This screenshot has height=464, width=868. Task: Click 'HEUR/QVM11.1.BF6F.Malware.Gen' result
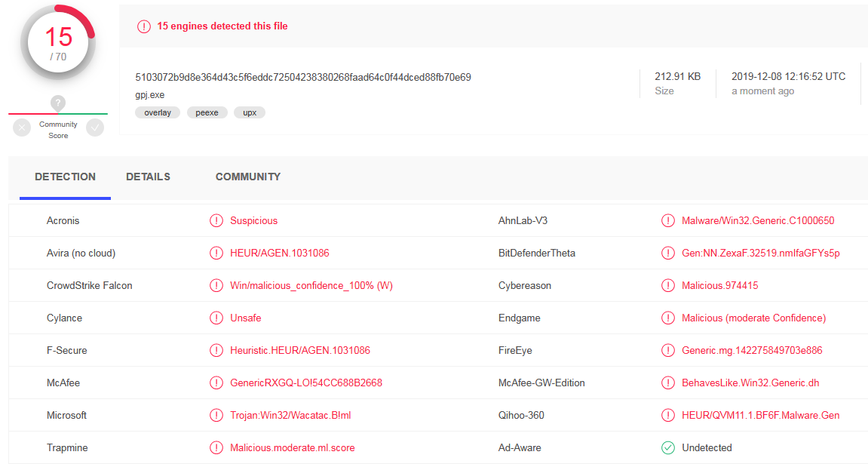click(761, 415)
